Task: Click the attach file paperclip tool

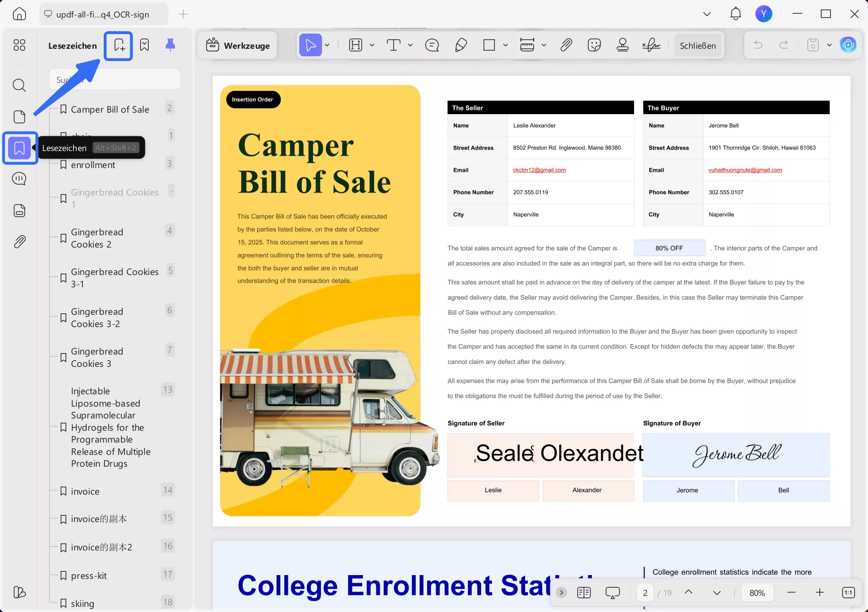Action: click(x=566, y=45)
